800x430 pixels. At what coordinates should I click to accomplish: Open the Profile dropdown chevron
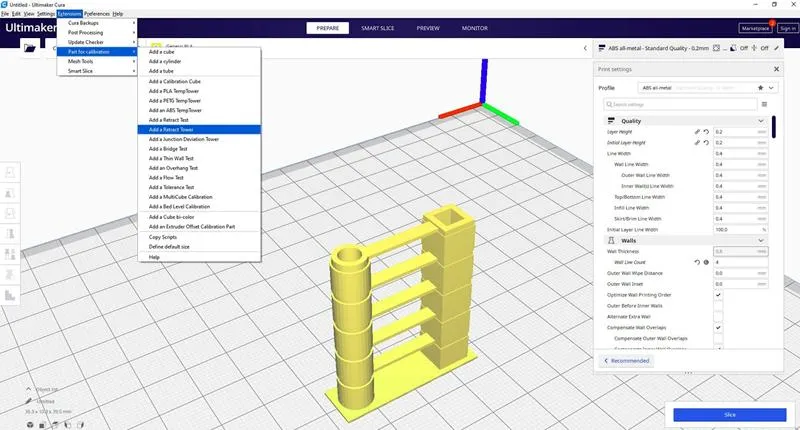point(771,88)
